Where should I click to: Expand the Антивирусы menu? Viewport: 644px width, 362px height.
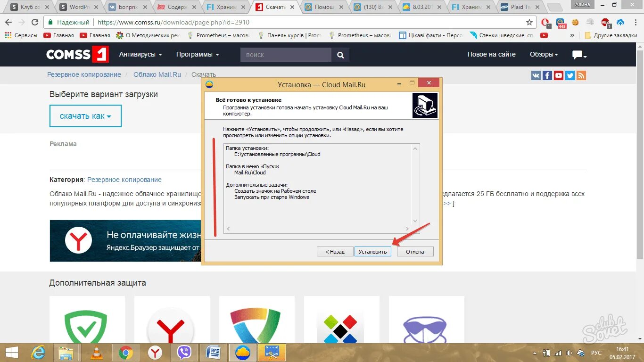(140, 55)
